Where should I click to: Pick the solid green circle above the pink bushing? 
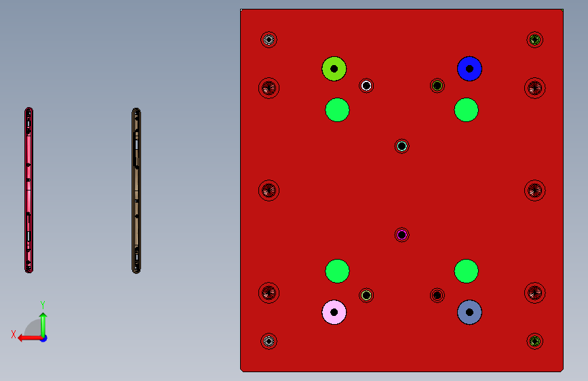(x=337, y=270)
